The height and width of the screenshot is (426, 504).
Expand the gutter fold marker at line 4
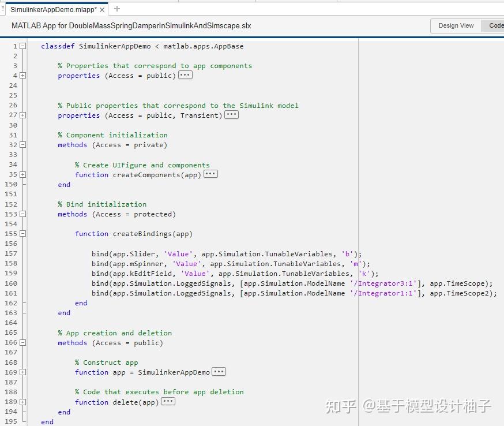coord(21,75)
